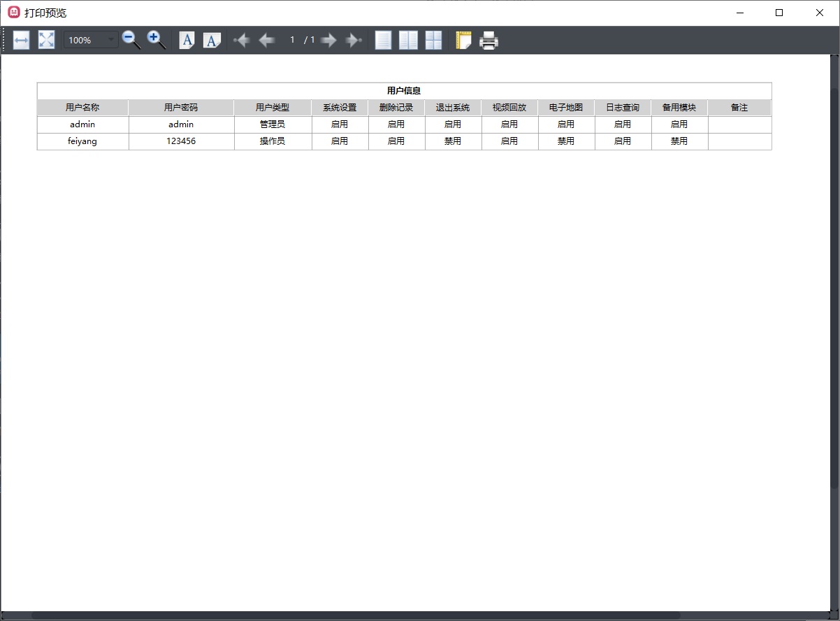Zoom in with the plus magnifier

156,40
